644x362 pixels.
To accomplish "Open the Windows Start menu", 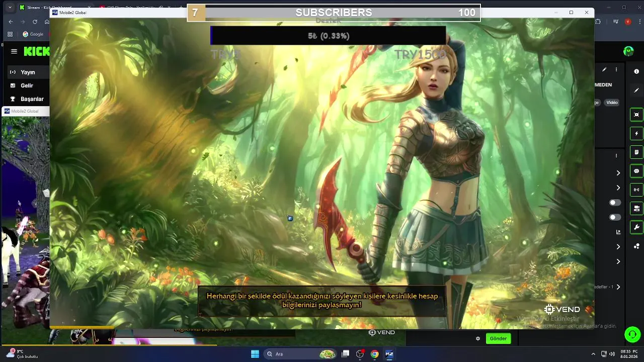I will pos(255,354).
